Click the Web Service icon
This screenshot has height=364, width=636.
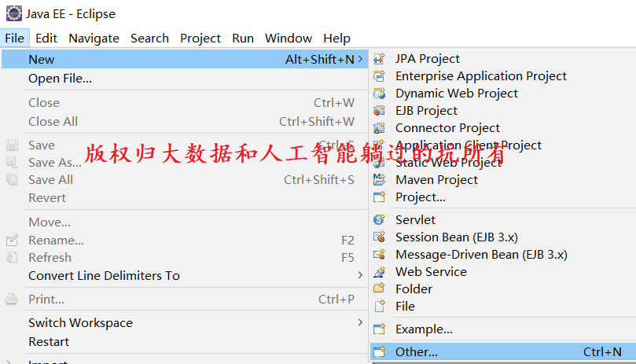click(379, 271)
